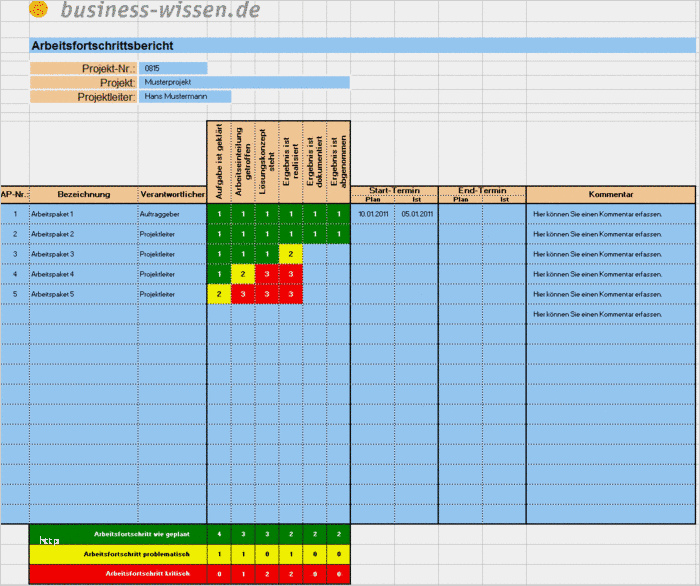Select the Projektleiter field Hans Mustermann

[x=185, y=96]
